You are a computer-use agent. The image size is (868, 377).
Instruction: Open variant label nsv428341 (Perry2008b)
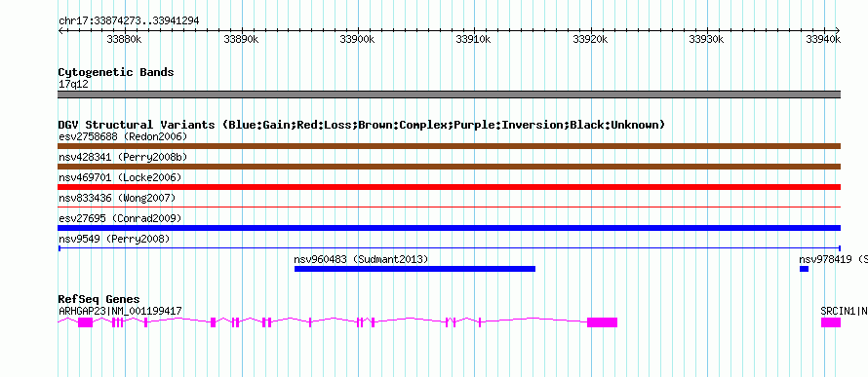click(123, 157)
